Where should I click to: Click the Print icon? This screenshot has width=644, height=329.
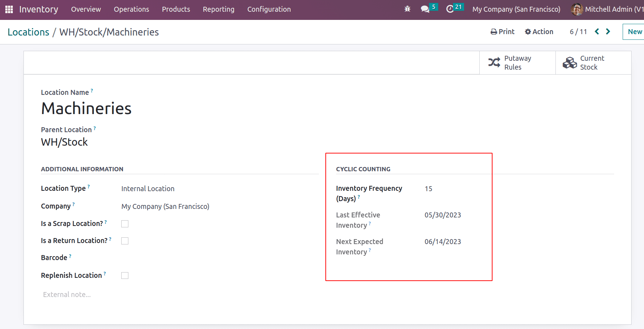pyautogui.click(x=494, y=32)
